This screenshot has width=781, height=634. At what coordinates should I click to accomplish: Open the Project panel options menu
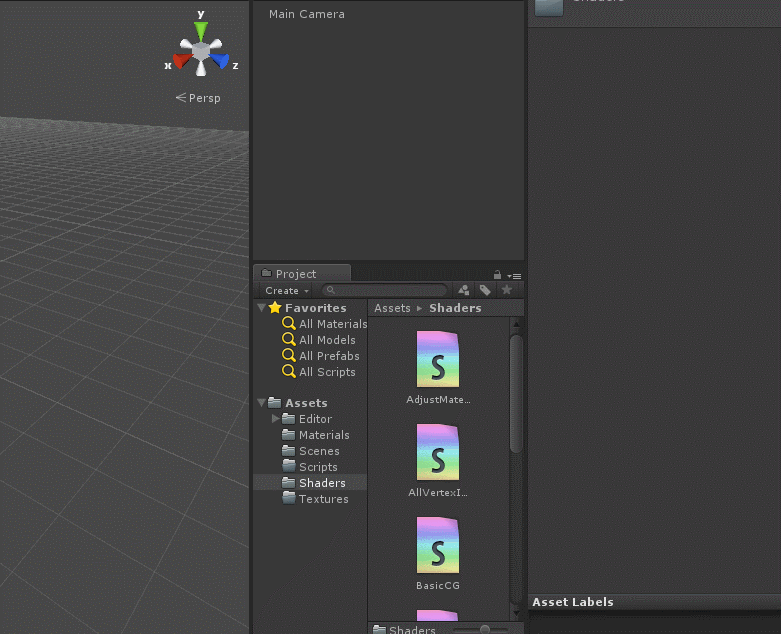point(515,276)
